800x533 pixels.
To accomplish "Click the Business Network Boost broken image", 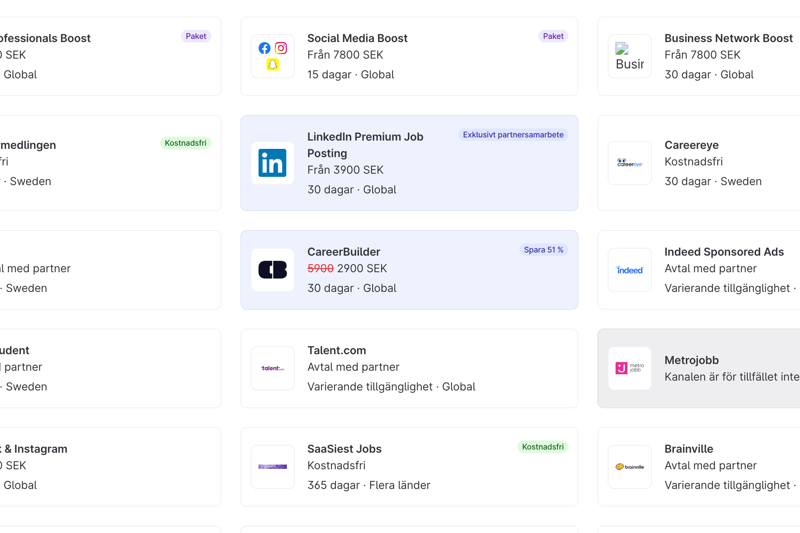I will [629, 56].
